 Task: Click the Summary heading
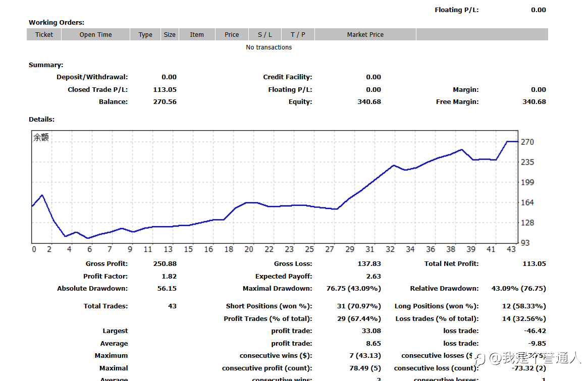coord(46,65)
